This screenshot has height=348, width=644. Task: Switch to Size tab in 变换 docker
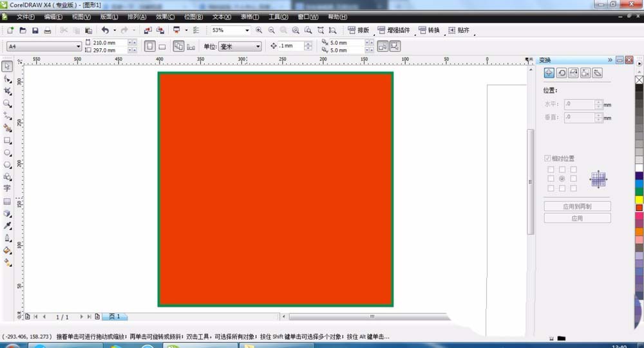click(x=585, y=73)
